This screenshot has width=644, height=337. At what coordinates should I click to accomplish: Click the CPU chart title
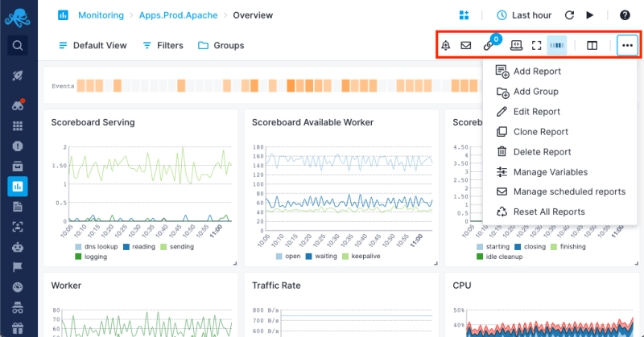point(461,286)
